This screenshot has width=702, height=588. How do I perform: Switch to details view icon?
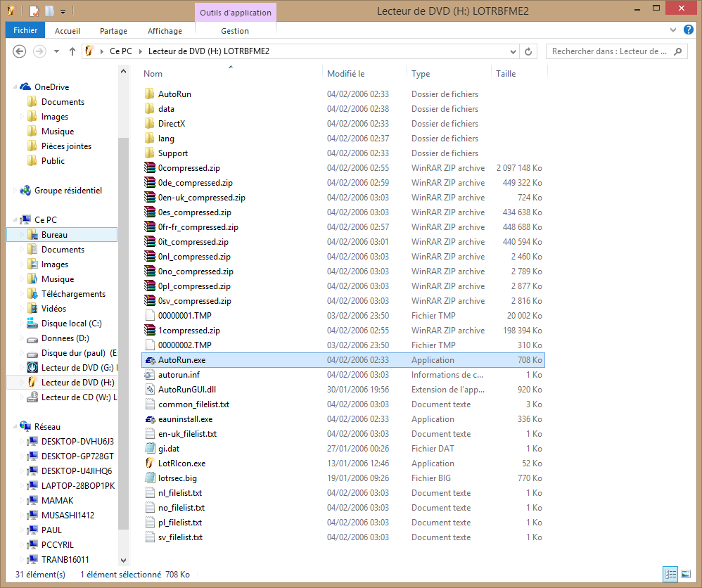pos(670,575)
